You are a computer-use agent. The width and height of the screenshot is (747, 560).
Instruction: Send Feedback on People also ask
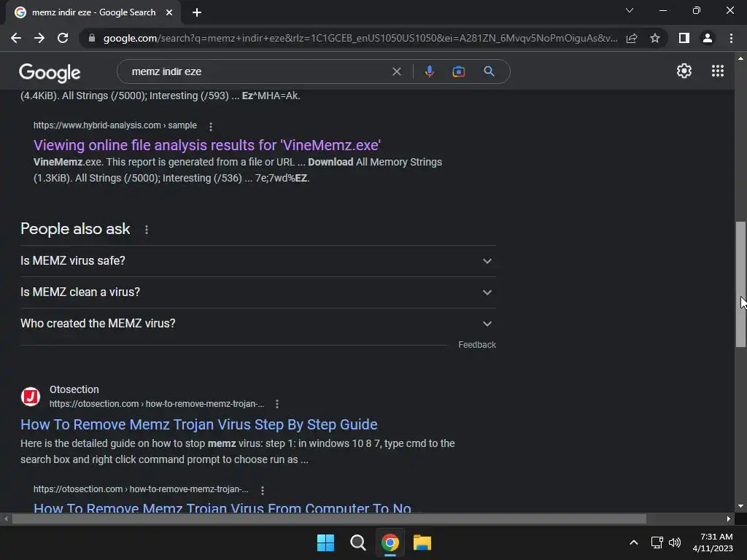point(477,345)
